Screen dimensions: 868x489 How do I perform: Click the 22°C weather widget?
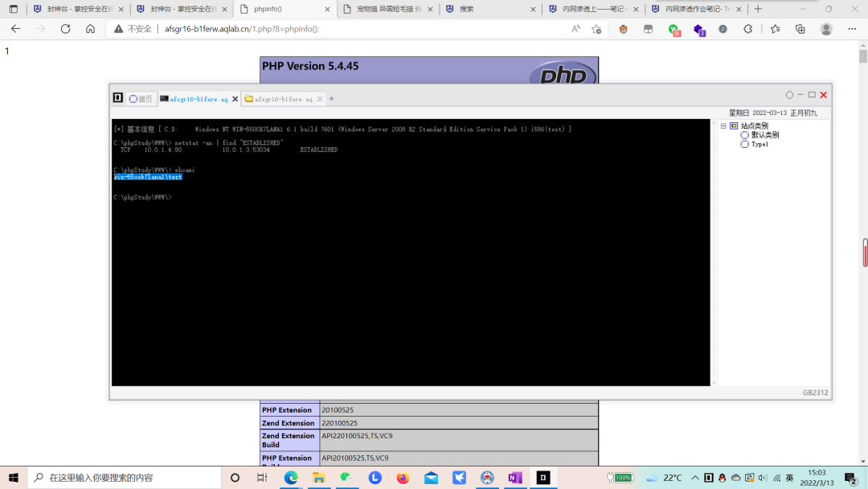[664, 478]
